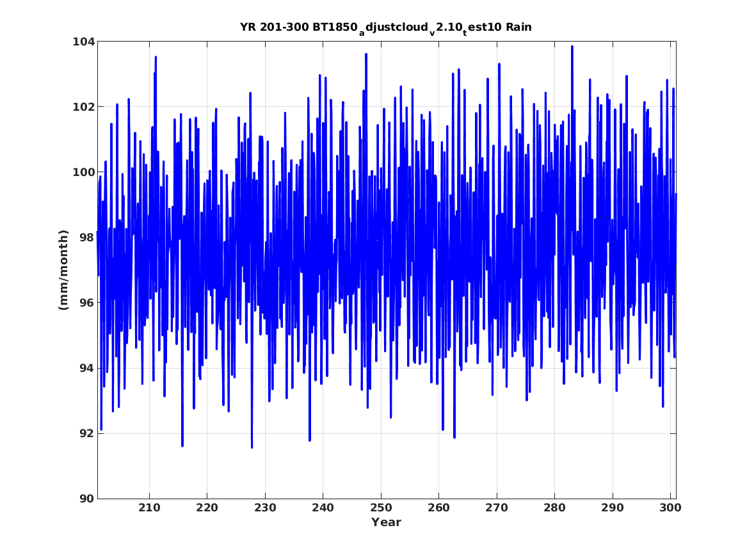Click y-axis tick label 100
Viewport: 747px width, 560px height.
pyautogui.click(x=83, y=172)
